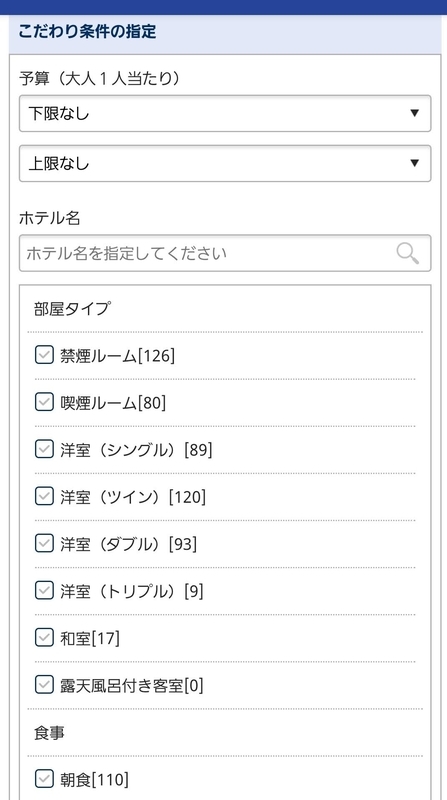
Task: Click the こだわり条件の指定 header
Action: 87,32
